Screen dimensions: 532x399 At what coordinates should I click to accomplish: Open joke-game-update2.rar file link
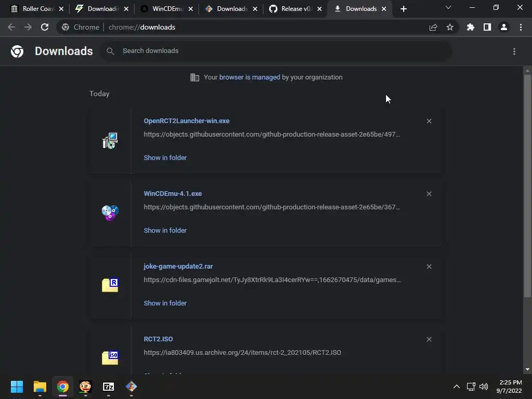pyautogui.click(x=178, y=267)
